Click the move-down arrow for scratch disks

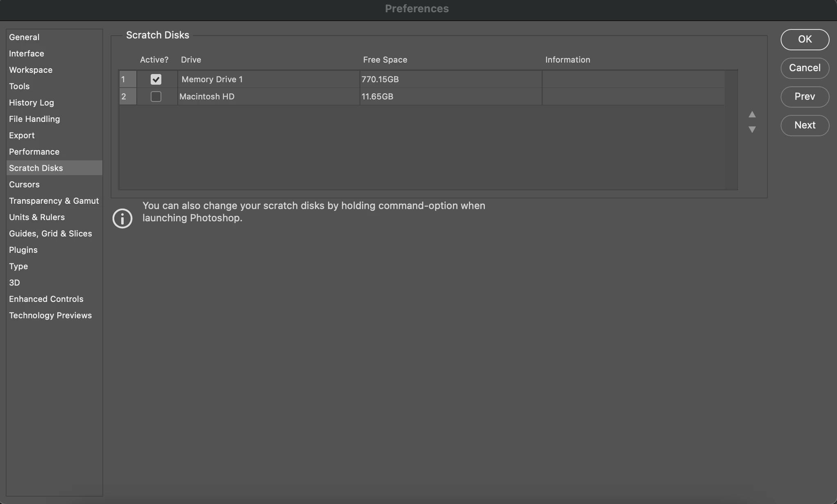click(x=752, y=129)
